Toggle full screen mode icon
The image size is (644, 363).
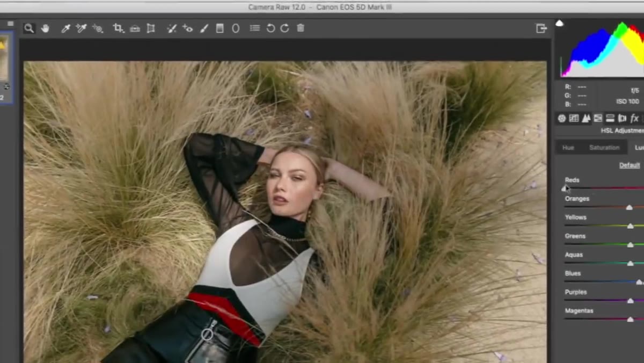coord(541,28)
